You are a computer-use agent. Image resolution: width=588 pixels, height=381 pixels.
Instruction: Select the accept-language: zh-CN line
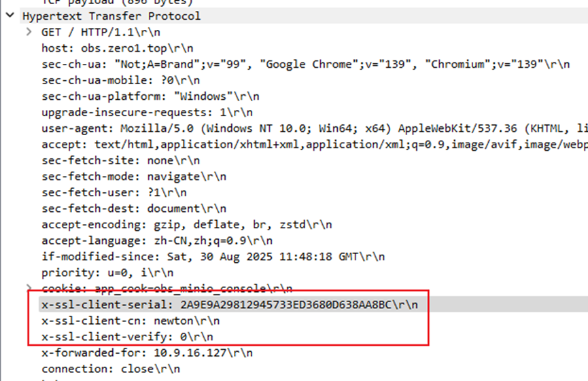coord(157,241)
